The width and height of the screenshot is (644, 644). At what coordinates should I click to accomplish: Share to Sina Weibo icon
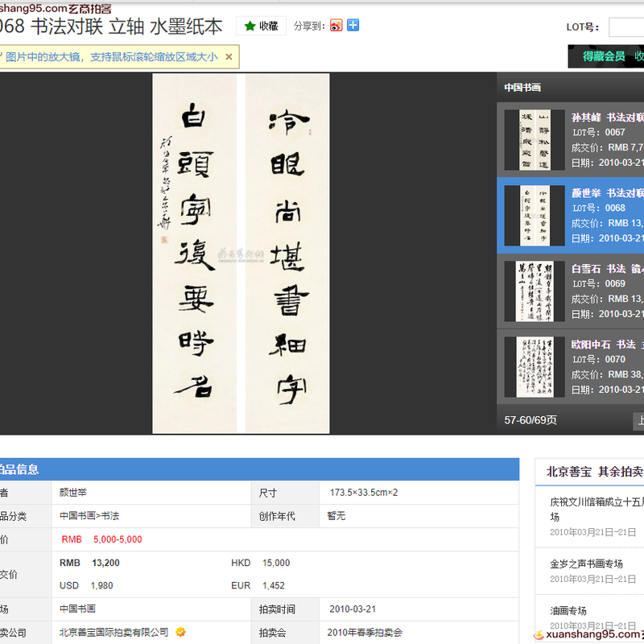(x=336, y=26)
